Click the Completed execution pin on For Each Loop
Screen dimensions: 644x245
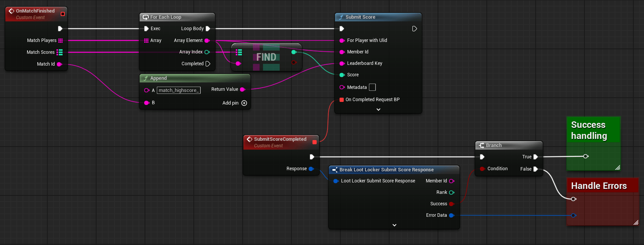(x=208, y=64)
